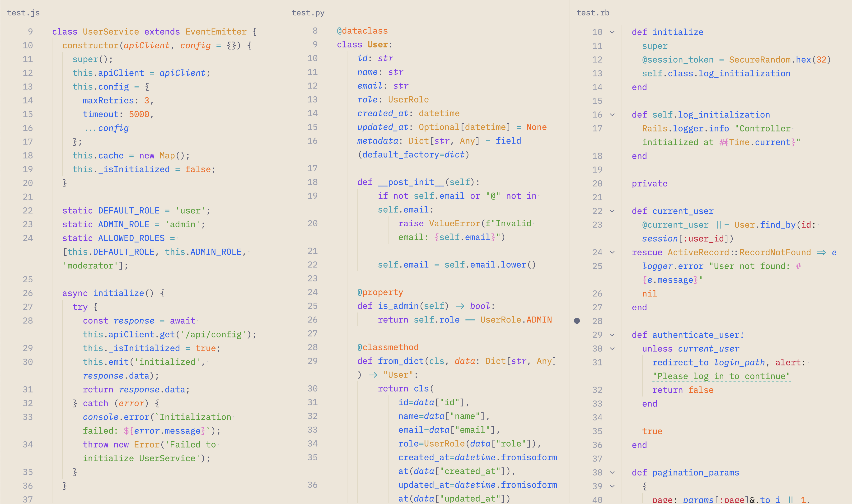
Task: Select the test.rb file tab
Action: 593,13
